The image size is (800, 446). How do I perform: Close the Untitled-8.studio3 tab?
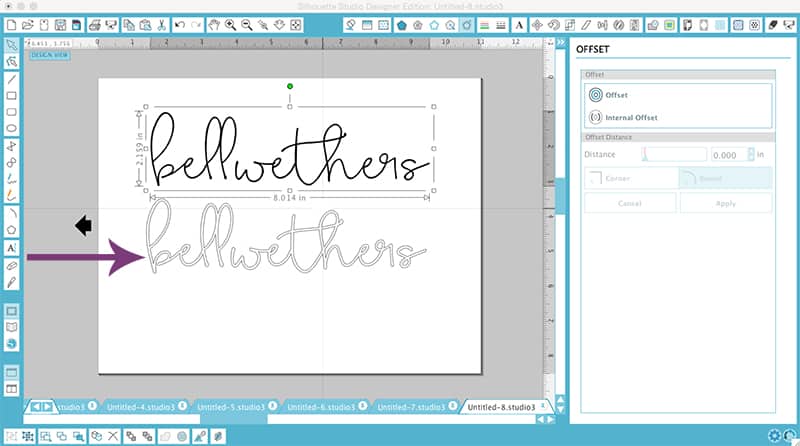click(543, 406)
